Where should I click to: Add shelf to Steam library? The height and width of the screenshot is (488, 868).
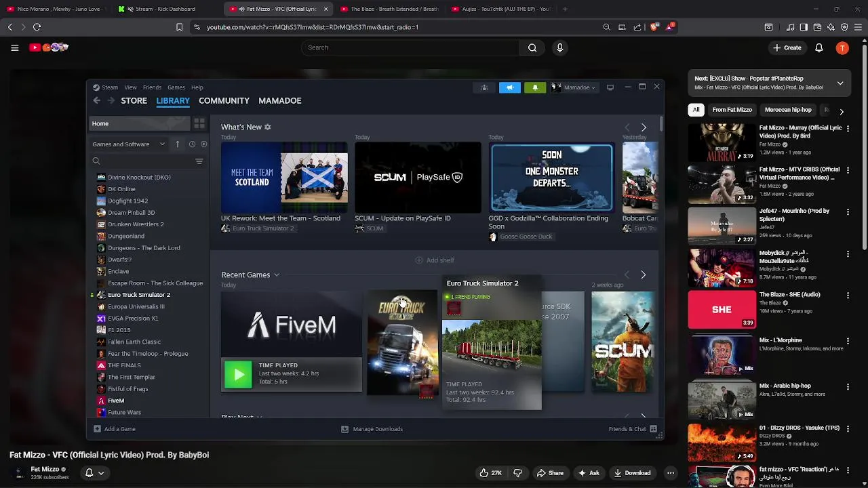coord(435,260)
